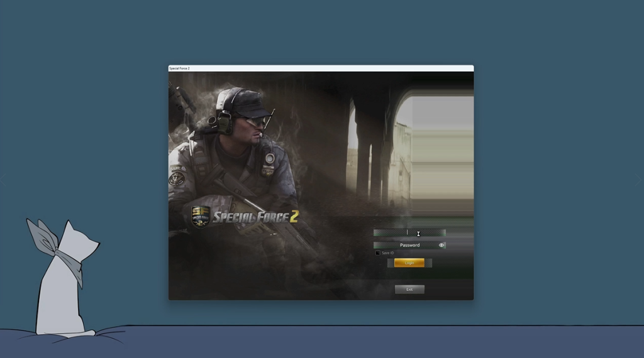The image size is (644, 358).
Task: Click the SF2 shield emblem logo
Action: (x=200, y=217)
